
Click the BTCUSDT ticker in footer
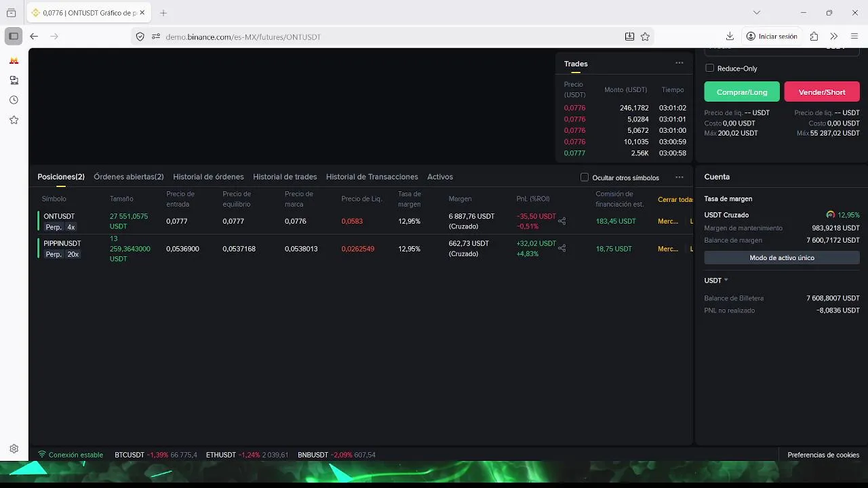tap(156, 455)
